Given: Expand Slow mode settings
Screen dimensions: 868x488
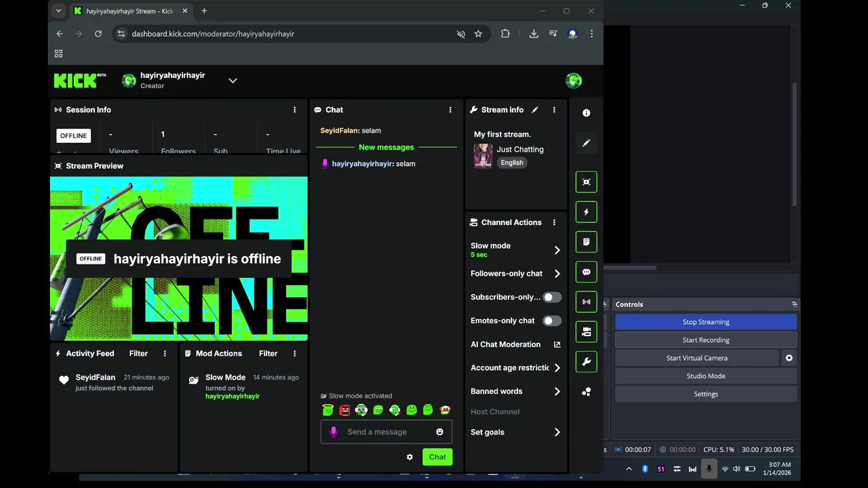Looking at the screenshot, I should 557,250.
